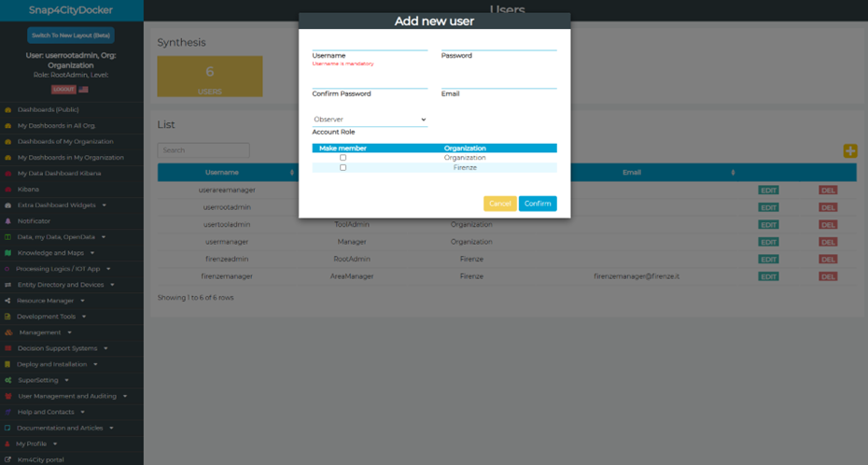The width and height of the screenshot is (868, 465).
Task: Check Make member for Organization
Action: 343,158
